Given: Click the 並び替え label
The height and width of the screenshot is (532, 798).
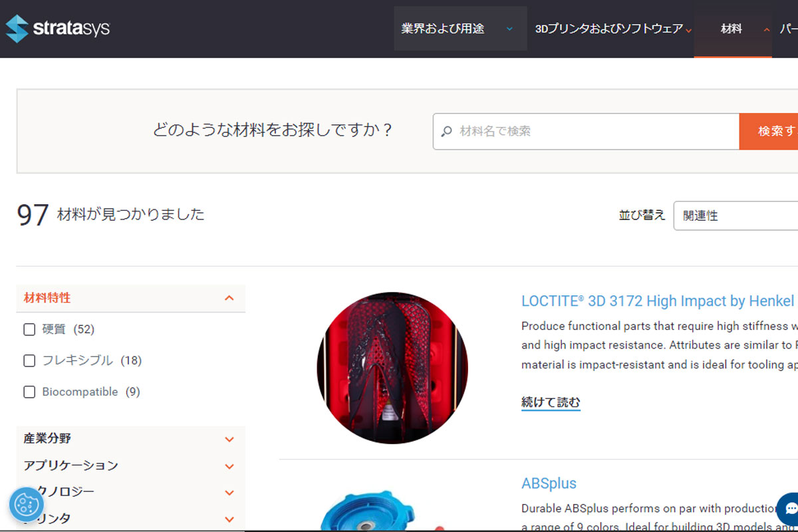Looking at the screenshot, I should tap(642, 215).
